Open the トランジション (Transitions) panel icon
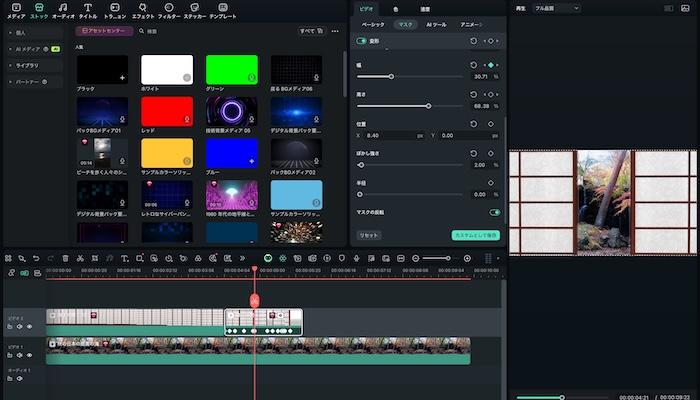Viewport: 700px width, 400px height. (x=115, y=10)
